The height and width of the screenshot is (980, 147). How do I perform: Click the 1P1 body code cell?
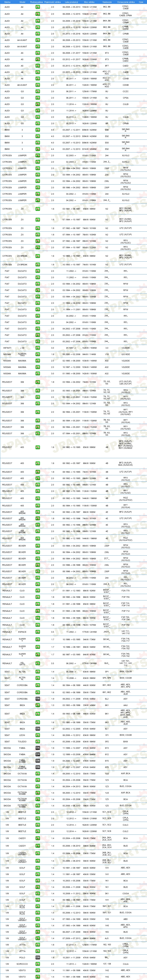click(107, 735)
